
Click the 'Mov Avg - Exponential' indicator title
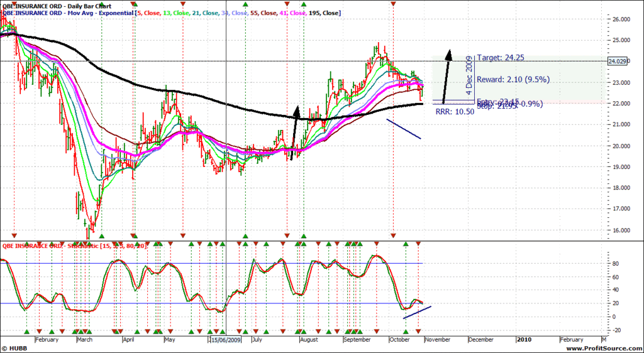(x=98, y=13)
